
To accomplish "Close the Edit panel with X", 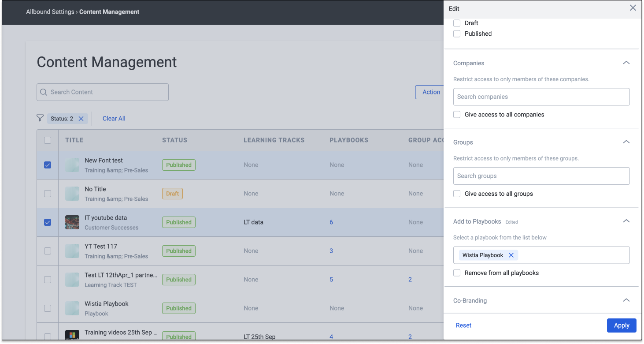I will point(633,8).
